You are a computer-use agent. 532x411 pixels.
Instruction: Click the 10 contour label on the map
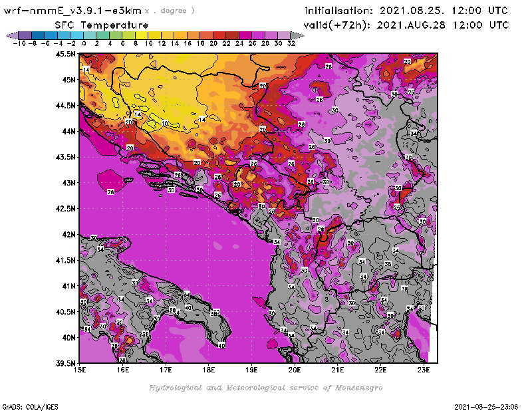tap(165, 123)
